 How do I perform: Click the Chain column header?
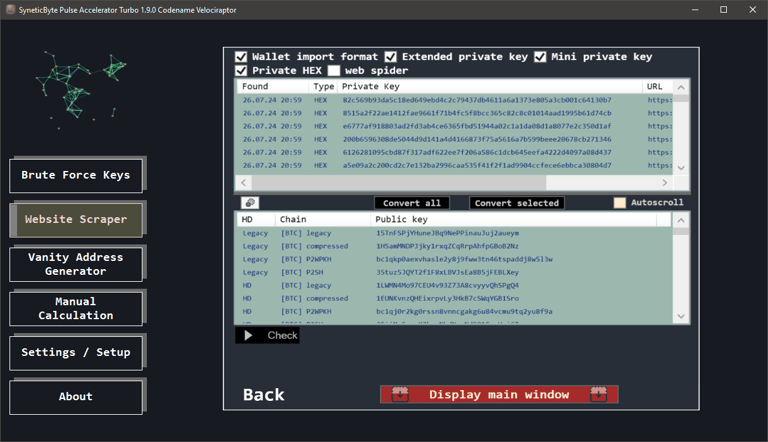click(x=323, y=220)
